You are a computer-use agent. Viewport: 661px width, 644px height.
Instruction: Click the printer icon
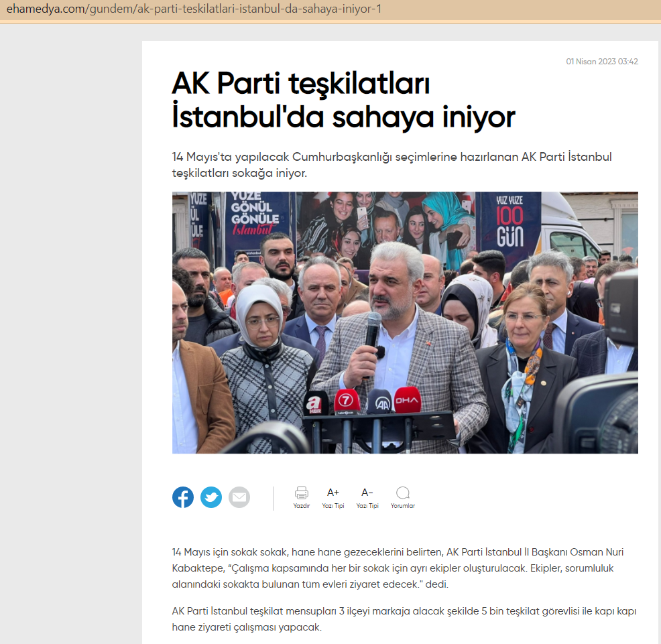point(302,493)
